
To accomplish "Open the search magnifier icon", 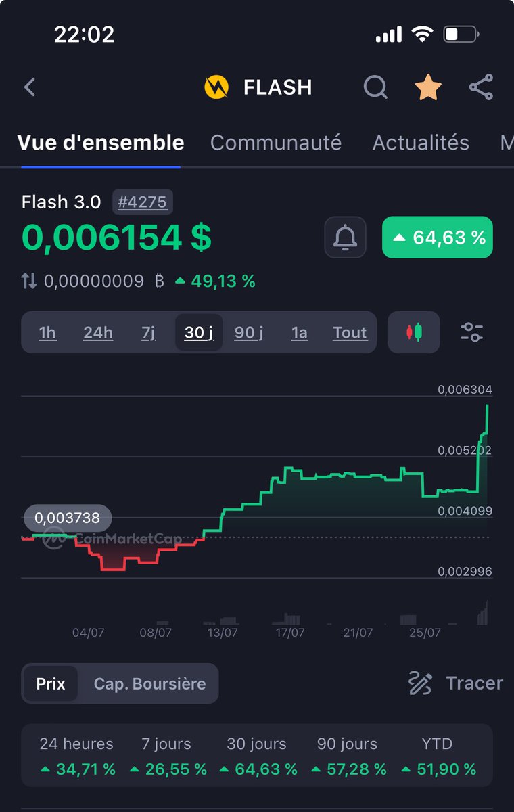I will [375, 87].
